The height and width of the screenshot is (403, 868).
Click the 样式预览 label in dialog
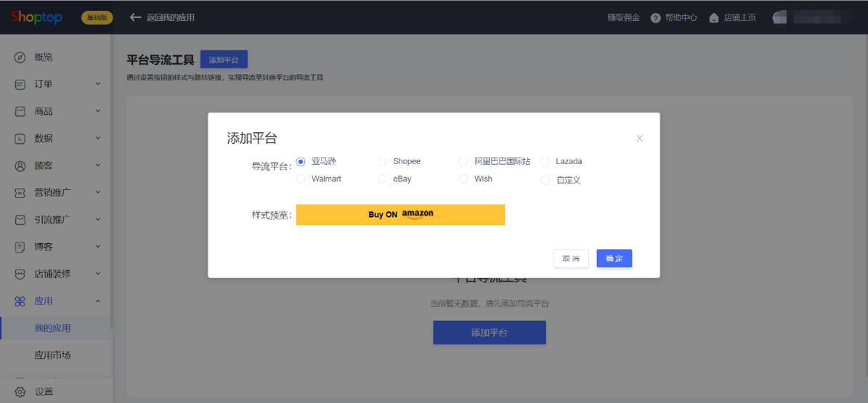click(271, 216)
